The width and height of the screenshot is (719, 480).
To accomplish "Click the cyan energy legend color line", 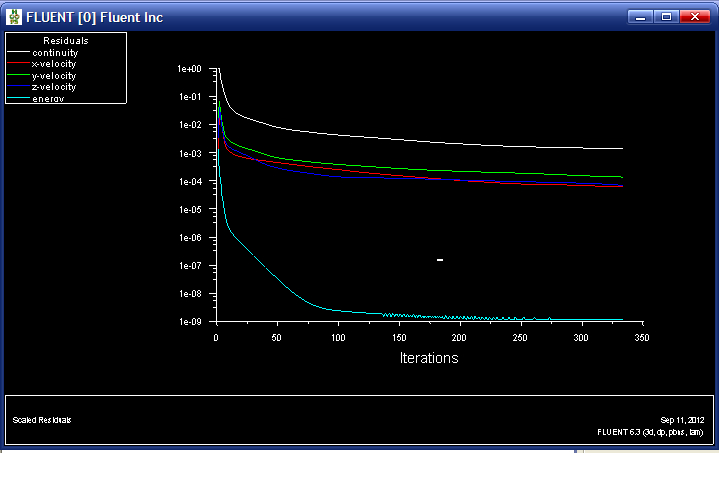I will (x=18, y=99).
